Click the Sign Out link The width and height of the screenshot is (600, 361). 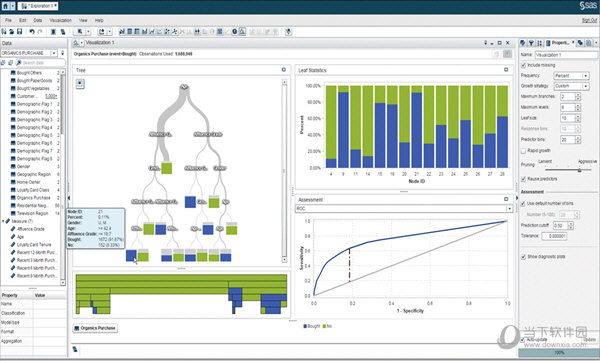[589, 20]
